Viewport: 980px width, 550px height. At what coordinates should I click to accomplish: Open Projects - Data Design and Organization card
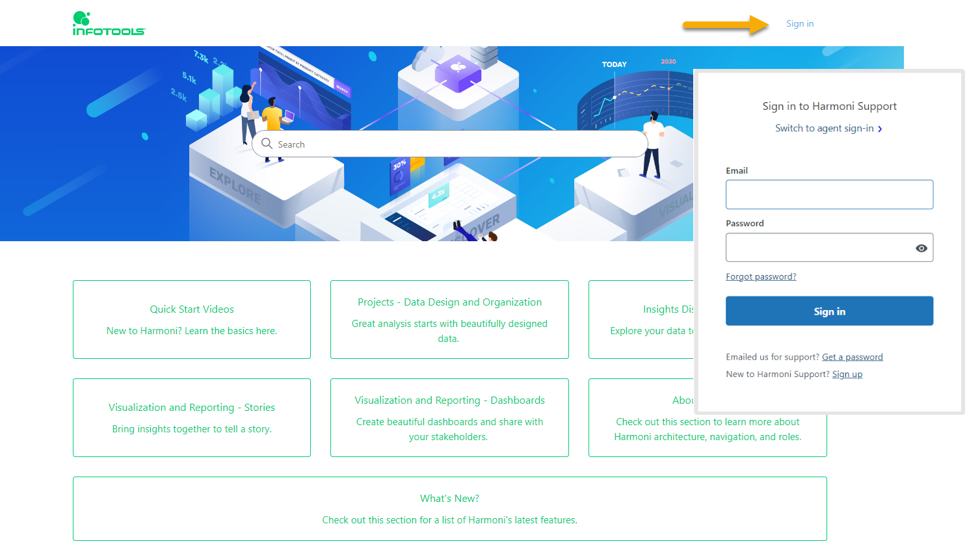pyautogui.click(x=449, y=319)
